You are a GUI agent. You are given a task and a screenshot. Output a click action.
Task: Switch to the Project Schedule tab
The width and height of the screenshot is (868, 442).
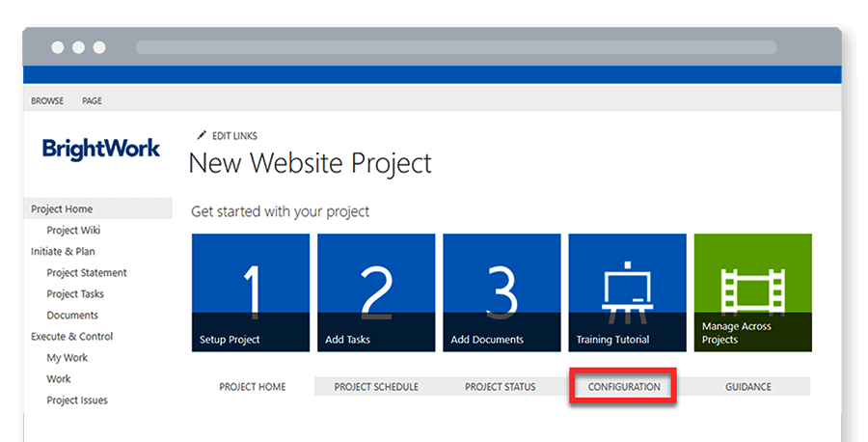(376, 387)
